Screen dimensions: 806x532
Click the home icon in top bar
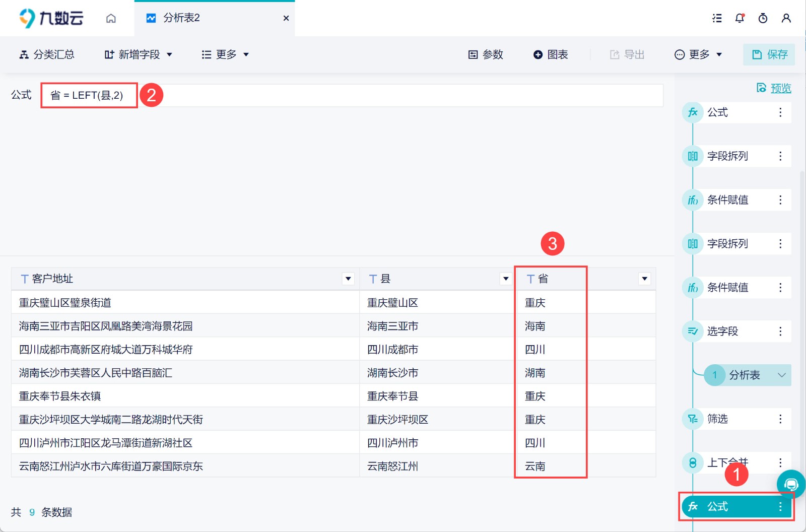[x=111, y=19]
